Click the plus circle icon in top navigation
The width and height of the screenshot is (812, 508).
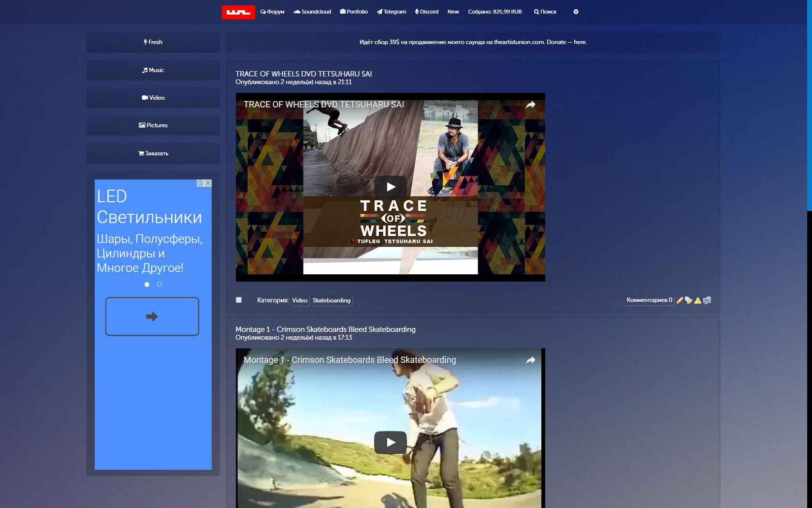(x=576, y=12)
